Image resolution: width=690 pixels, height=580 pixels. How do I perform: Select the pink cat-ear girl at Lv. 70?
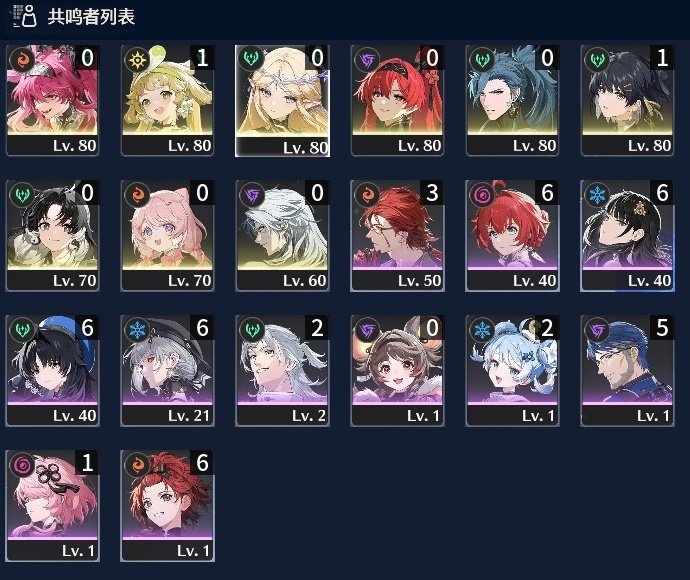[x=167, y=235]
